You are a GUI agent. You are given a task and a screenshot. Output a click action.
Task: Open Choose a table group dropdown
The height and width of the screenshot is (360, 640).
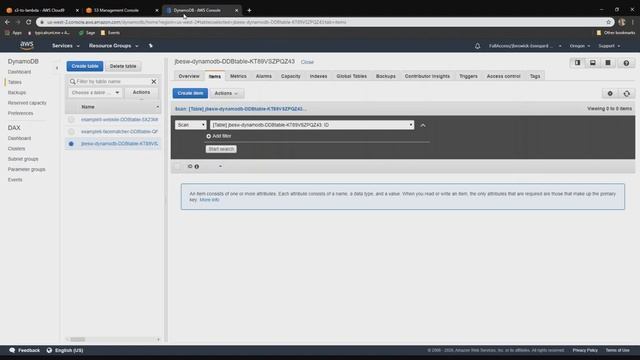click(95, 93)
